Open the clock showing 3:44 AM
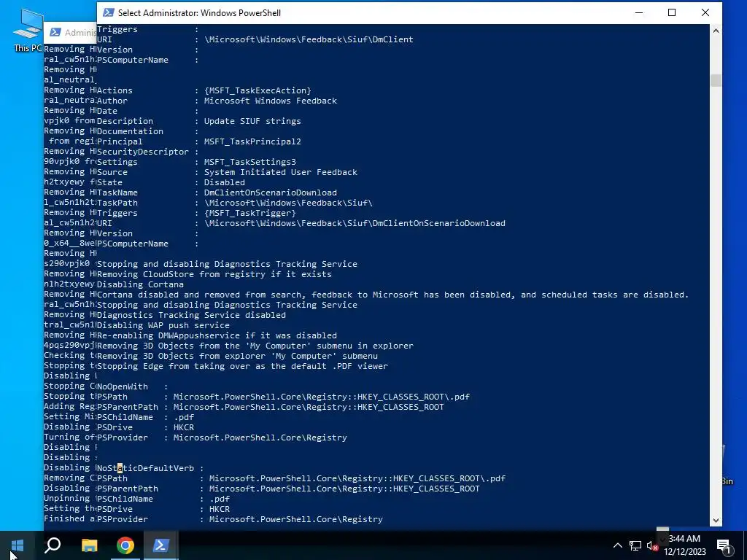This screenshot has height=560, width=747. pyautogui.click(x=684, y=545)
